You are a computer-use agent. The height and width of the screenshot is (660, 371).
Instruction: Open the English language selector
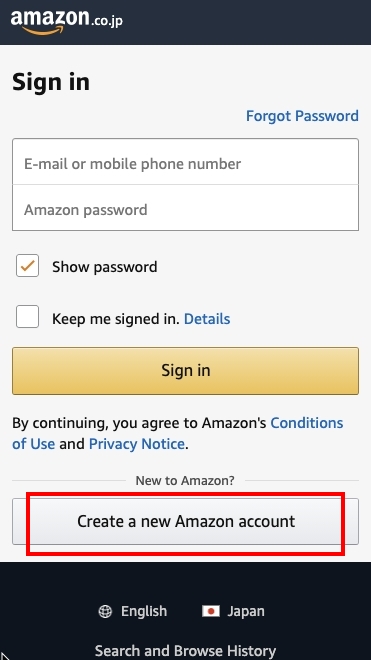coord(144,611)
